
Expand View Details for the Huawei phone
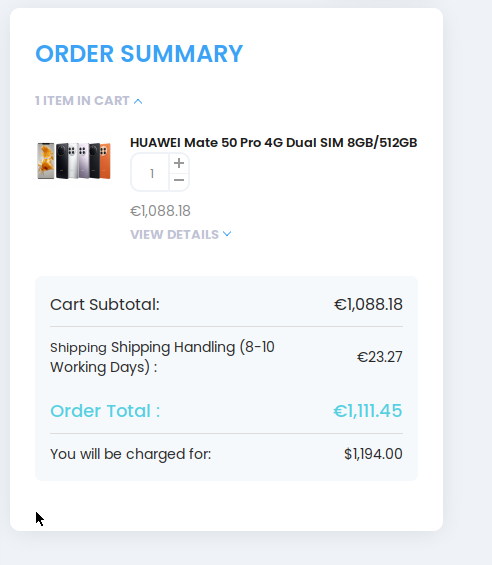(181, 235)
